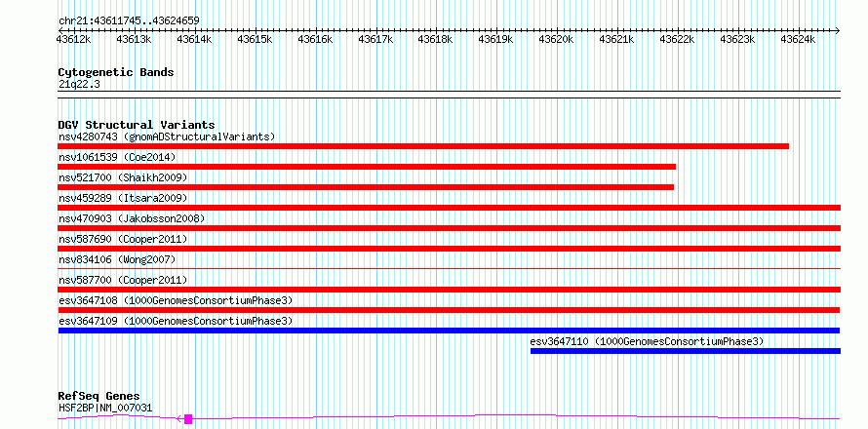
Task: Click the red bar for nsv4280743
Action: click(423, 146)
